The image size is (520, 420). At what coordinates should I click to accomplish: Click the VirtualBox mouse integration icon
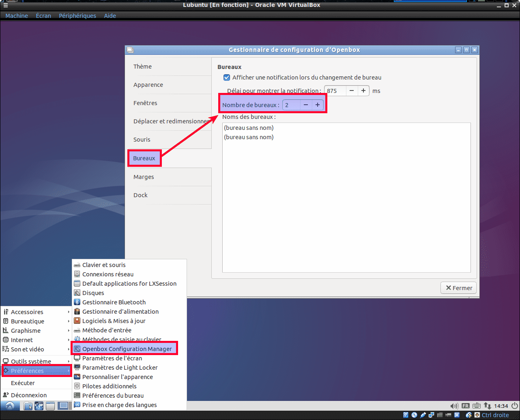click(x=469, y=415)
